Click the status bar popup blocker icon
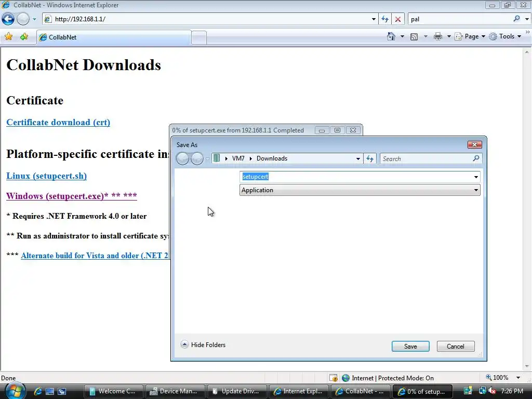The height and width of the screenshot is (399, 532). (334, 378)
